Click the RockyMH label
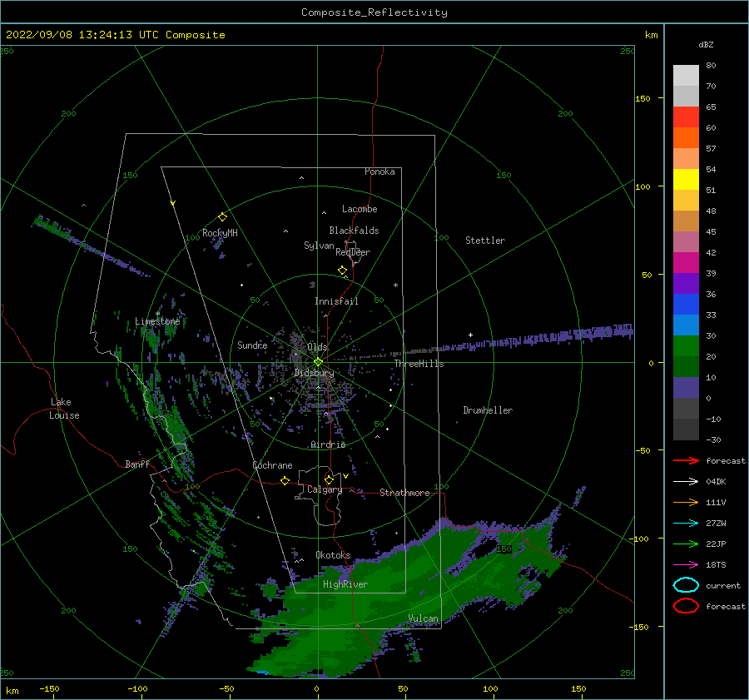749x700 pixels. coord(220,233)
